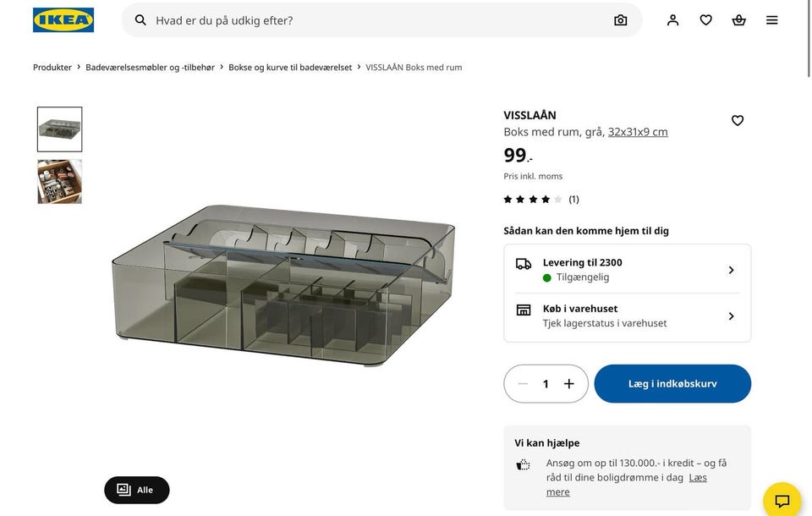Viewport: 812px width, 516px height.
Task: Open the 32x31x9 cm size link
Action: [x=638, y=132]
